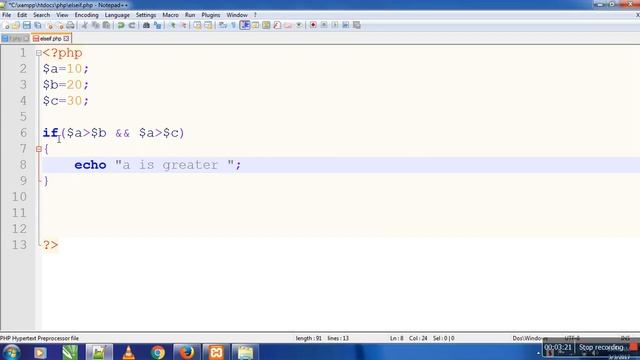Click the Replace toolbar icon
This screenshot has width=640, height=360.
(x=157, y=25)
